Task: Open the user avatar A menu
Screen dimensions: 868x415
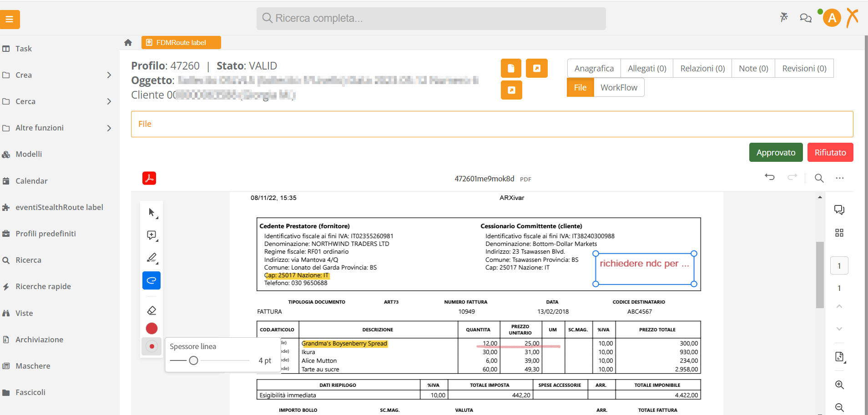Action: pyautogui.click(x=832, y=18)
